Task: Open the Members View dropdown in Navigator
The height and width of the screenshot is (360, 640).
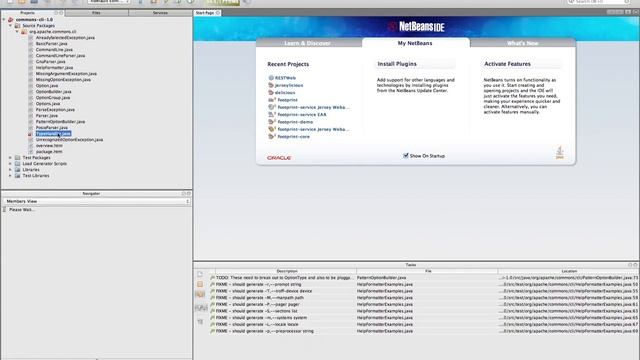Action: [96, 201]
